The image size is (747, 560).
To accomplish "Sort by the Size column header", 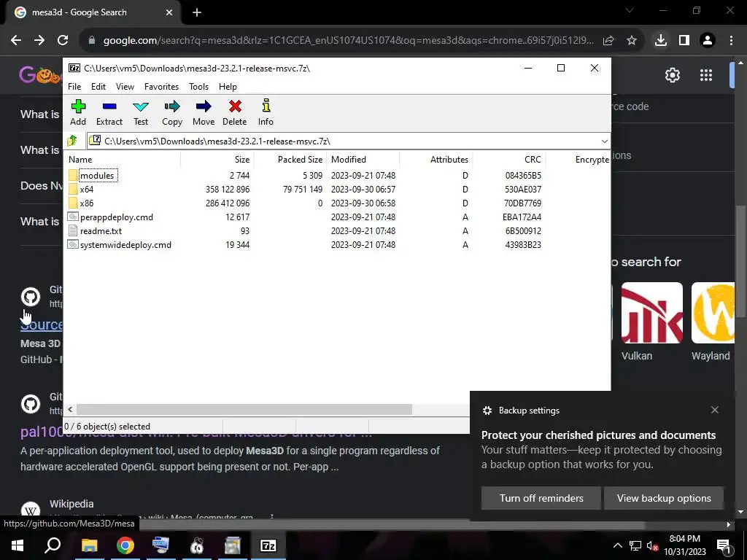I will 217,160.
